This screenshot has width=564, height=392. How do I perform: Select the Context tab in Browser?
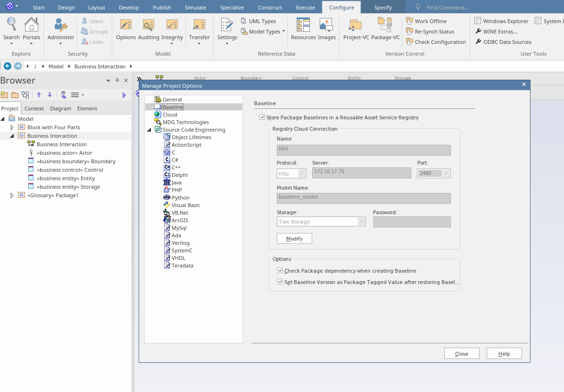coord(34,108)
